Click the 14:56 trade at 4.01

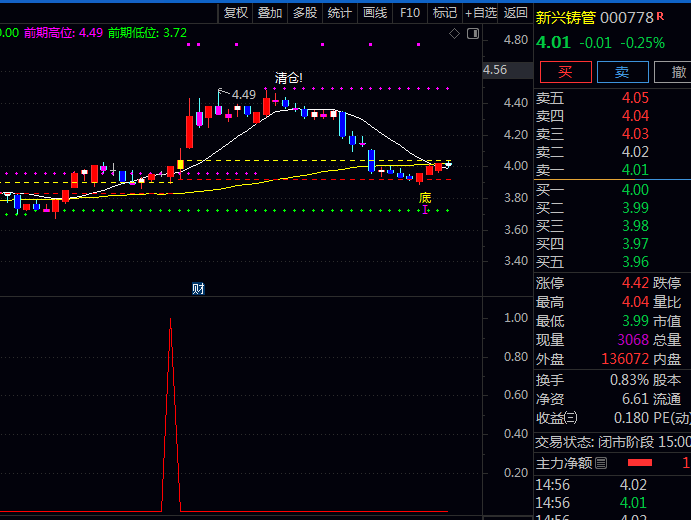[613, 503]
